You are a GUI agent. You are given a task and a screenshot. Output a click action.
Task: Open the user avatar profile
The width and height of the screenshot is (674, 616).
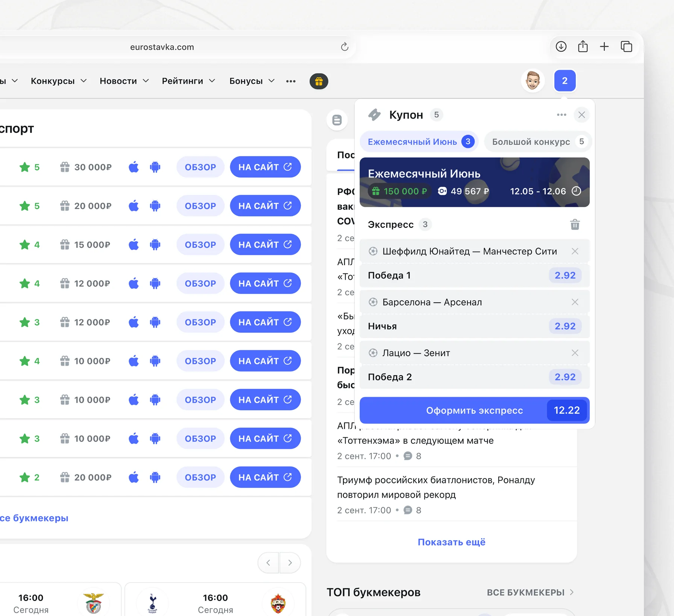533,80
